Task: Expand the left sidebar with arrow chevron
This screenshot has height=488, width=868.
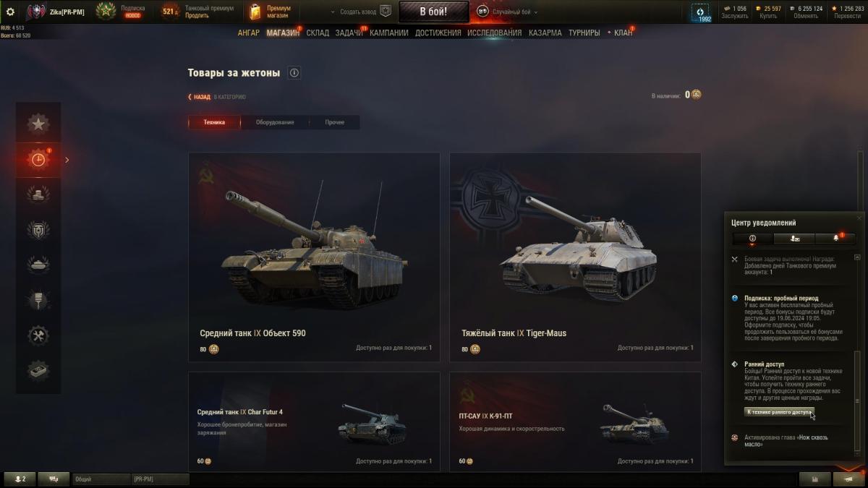Action: (x=67, y=160)
